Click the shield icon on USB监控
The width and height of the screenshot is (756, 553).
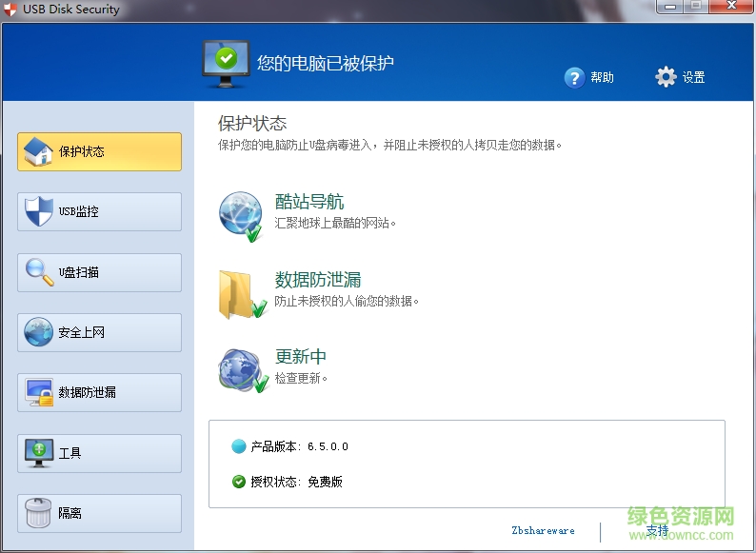39,211
